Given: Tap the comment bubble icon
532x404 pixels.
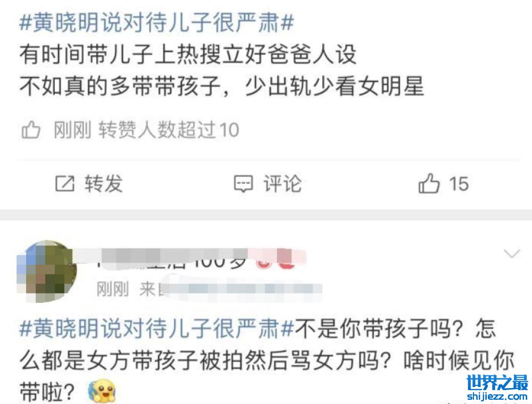Looking at the screenshot, I should [x=243, y=184].
